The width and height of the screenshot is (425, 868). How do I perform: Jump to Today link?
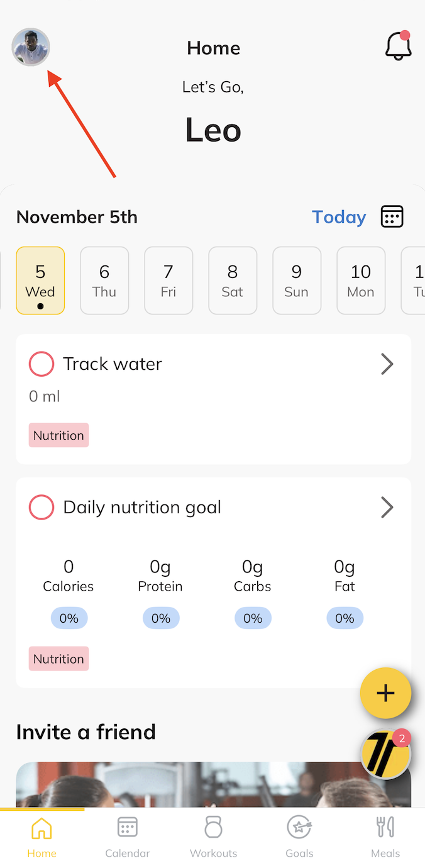[x=339, y=217]
